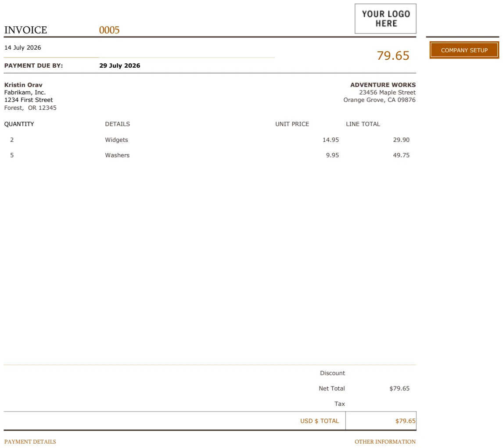Select Net Total value $79.65
503x448 pixels.
click(x=399, y=388)
